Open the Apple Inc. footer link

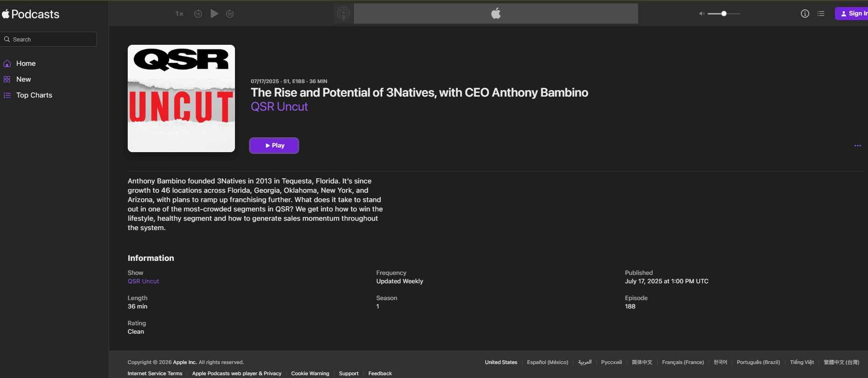pos(185,362)
